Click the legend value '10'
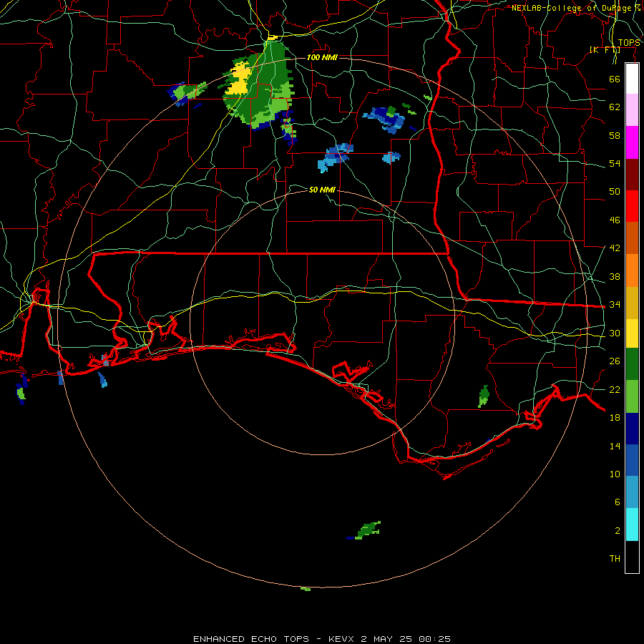 (615, 474)
